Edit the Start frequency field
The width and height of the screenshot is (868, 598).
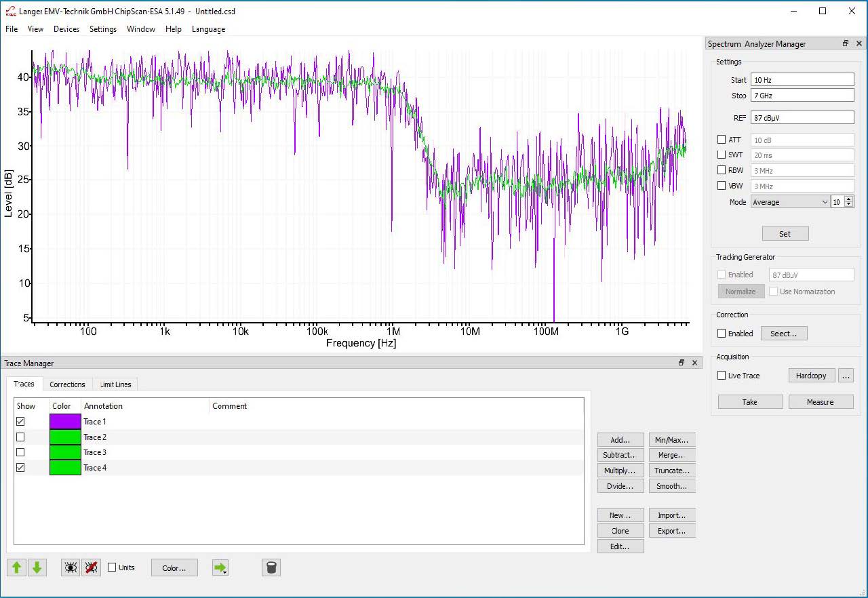(802, 79)
